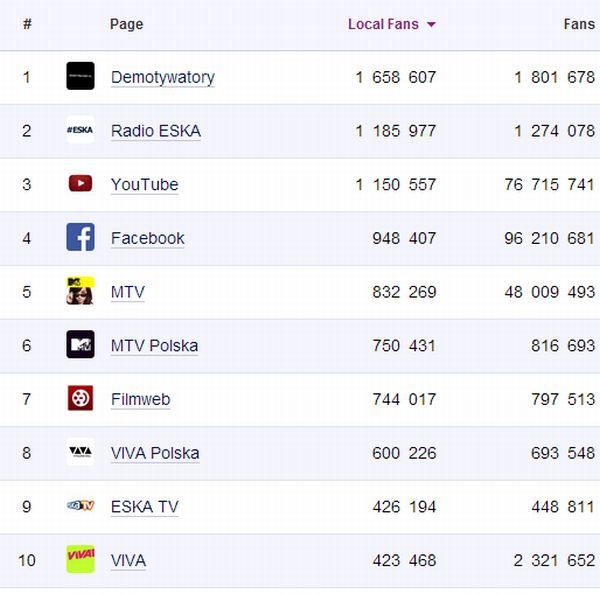Image resolution: width=600 pixels, height=594 pixels.
Task: Click the Filmweb film reel icon
Action: [80, 399]
